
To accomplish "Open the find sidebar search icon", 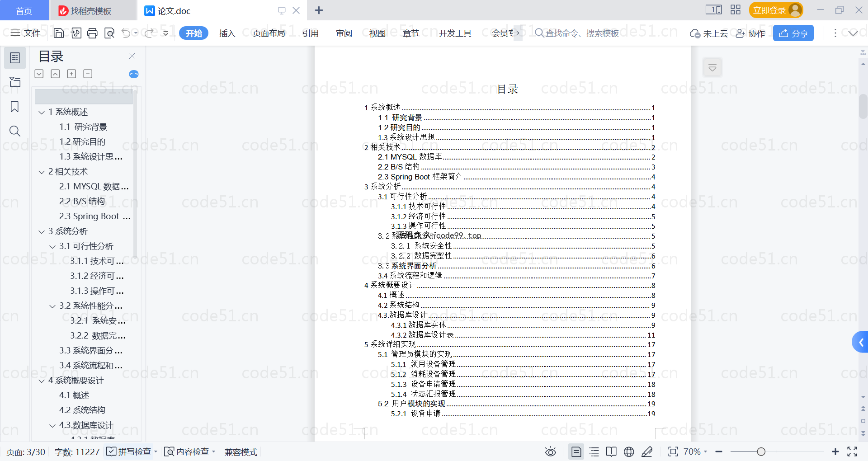I will (x=15, y=131).
